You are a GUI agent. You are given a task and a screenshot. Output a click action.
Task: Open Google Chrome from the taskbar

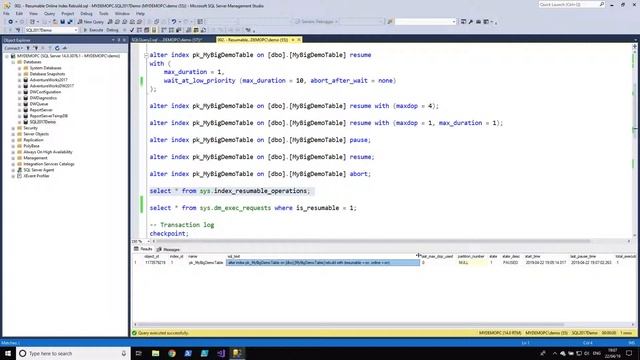point(172,353)
